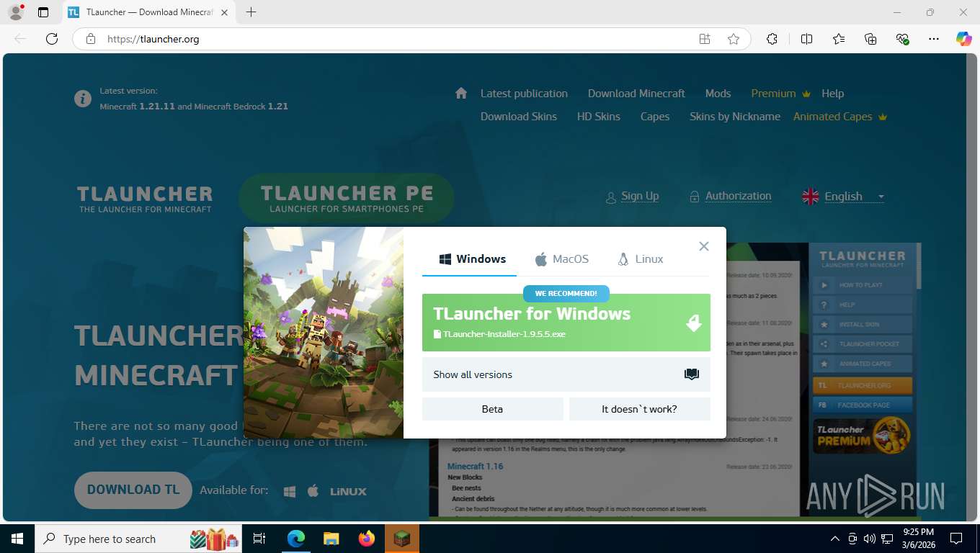The width and height of the screenshot is (980, 553).
Task: Open Task View on taskbar
Action: pyautogui.click(x=259, y=539)
